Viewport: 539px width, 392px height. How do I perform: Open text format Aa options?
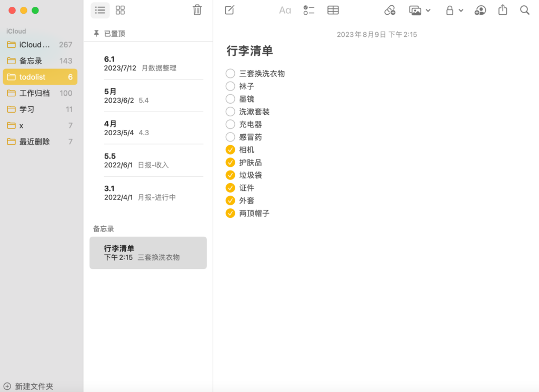click(x=285, y=10)
